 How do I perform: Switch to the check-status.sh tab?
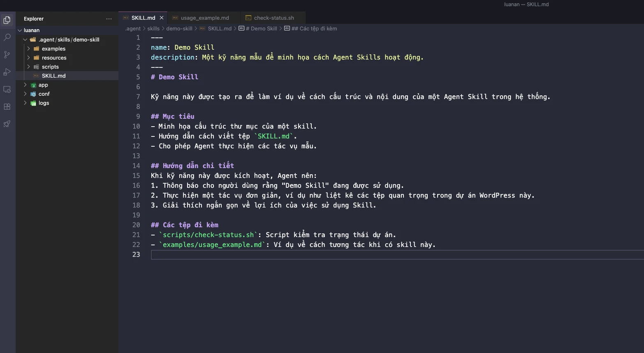pos(274,18)
